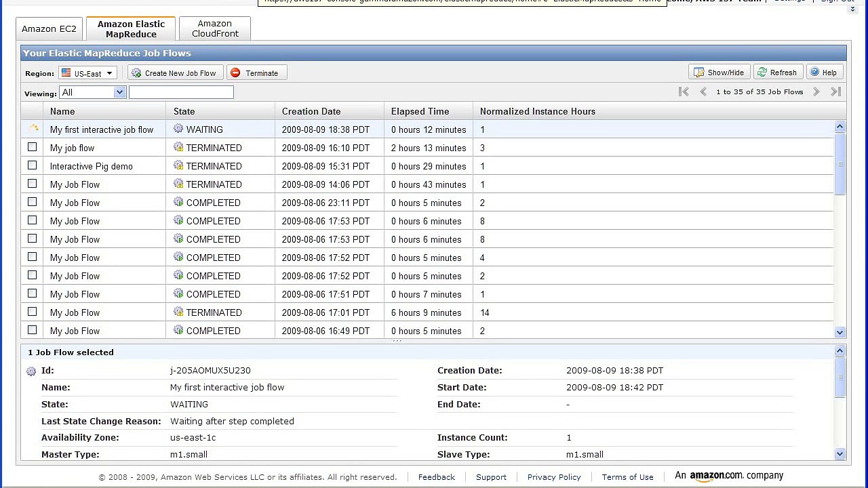Viewport: 868px width, 488px height.
Task: Click the '2 hours 13 minutes' elapsed time cell
Action: [429, 148]
